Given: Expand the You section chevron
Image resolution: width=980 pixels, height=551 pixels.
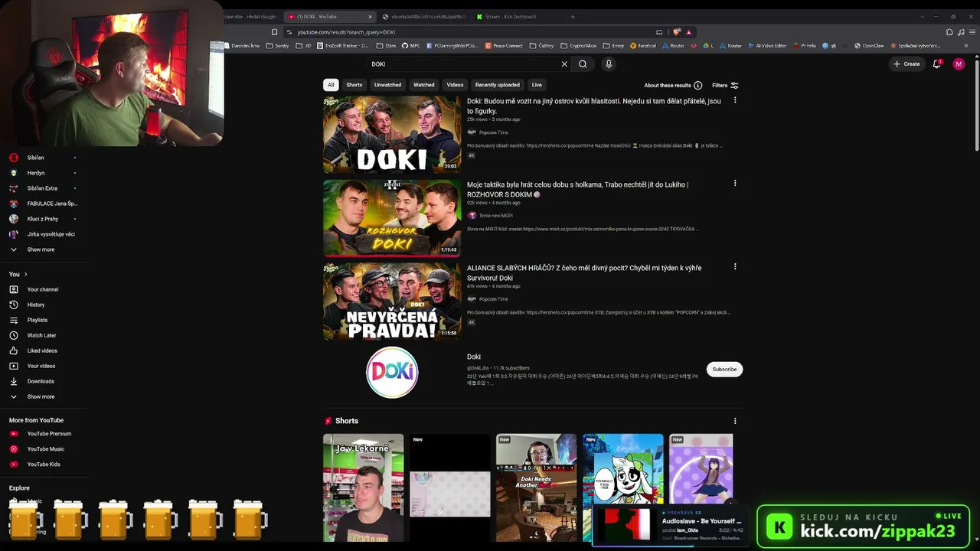Looking at the screenshot, I should click(x=25, y=274).
